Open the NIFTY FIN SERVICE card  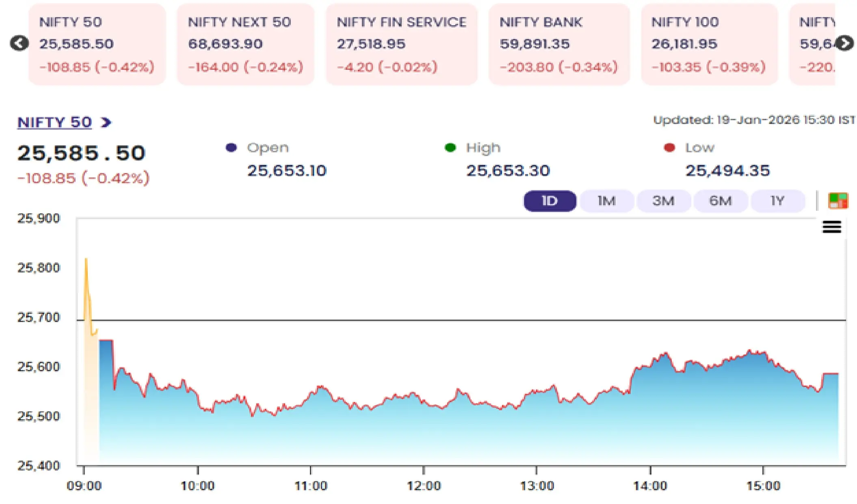[x=401, y=44]
